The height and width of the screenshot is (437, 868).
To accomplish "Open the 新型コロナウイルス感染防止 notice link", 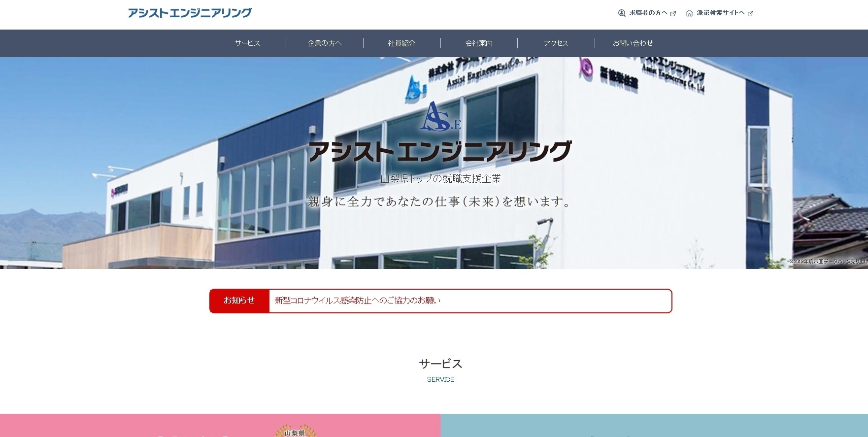I will click(x=358, y=301).
